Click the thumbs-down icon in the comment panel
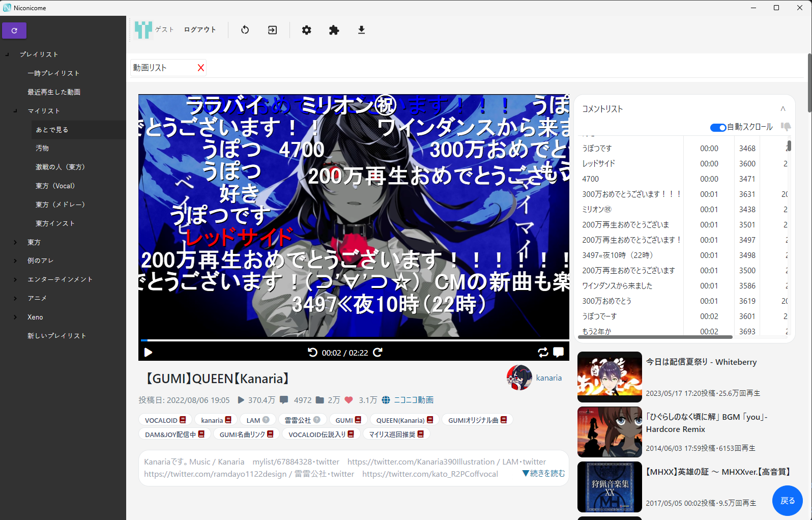This screenshot has width=812, height=520. [786, 127]
